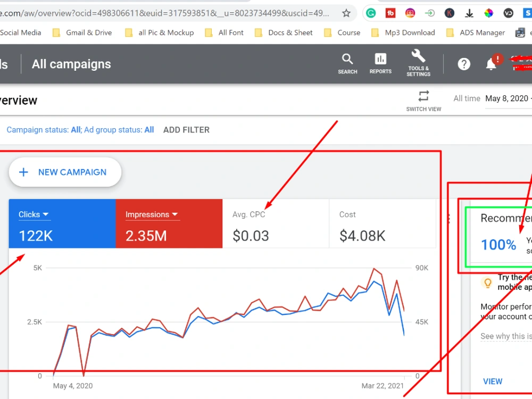Viewport: 532px width, 399px height.
Task: Click the Switch View icon
Action: point(423,101)
